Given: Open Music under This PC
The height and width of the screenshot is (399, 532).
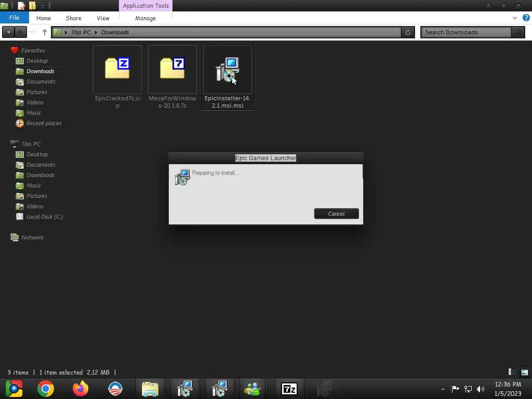Looking at the screenshot, I should point(34,185).
